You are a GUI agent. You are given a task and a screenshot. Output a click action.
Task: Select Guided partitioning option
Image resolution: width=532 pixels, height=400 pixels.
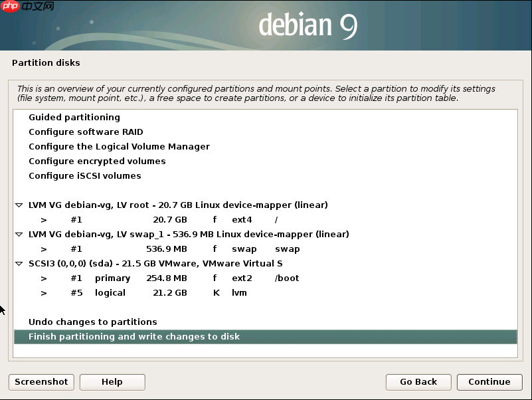[x=74, y=117]
